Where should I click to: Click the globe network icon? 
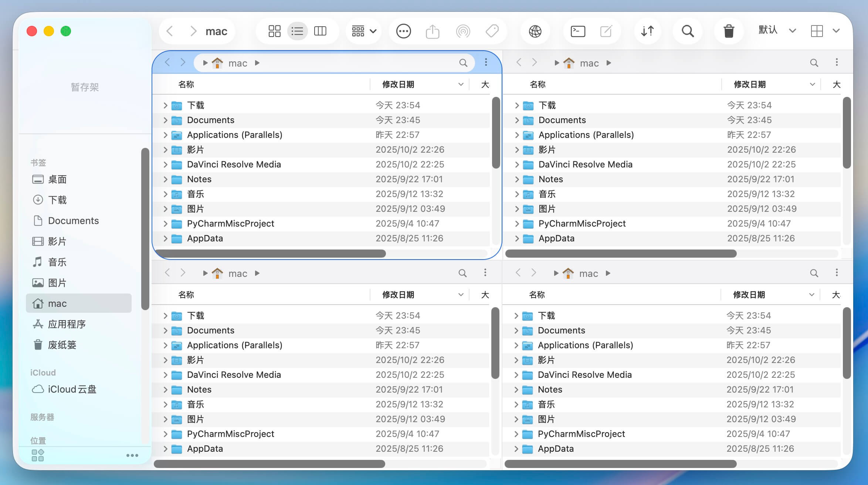click(x=535, y=31)
